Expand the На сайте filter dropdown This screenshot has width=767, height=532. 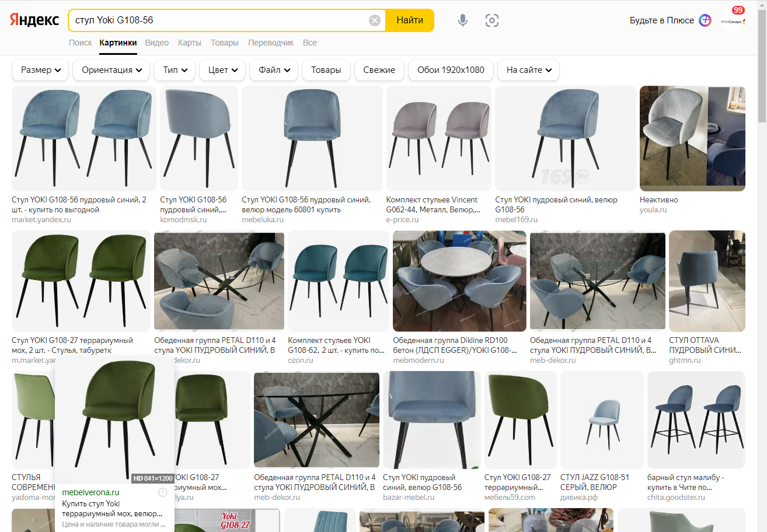pos(529,70)
